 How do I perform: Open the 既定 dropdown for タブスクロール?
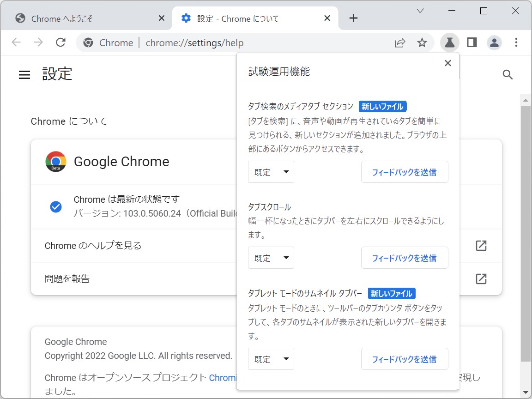point(271,258)
